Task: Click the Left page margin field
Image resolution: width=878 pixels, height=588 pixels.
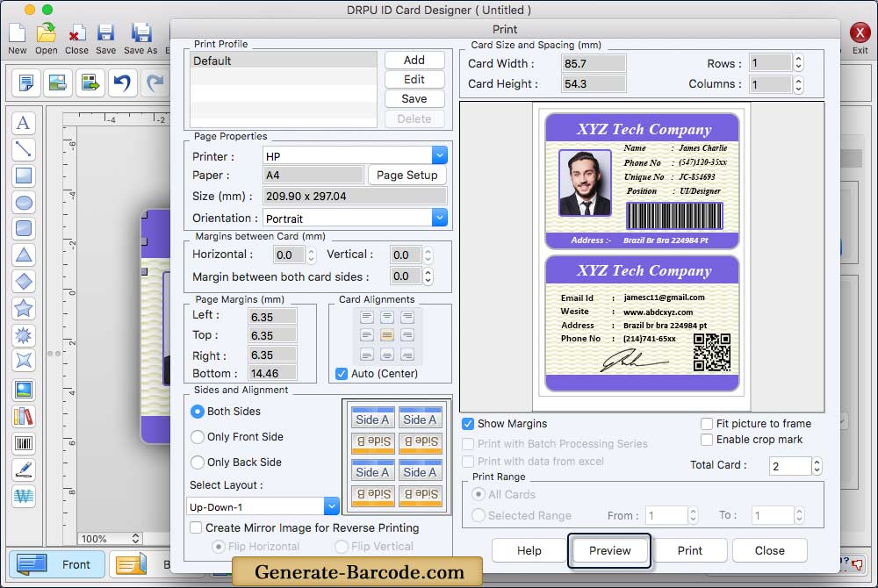Action: pos(272,317)
